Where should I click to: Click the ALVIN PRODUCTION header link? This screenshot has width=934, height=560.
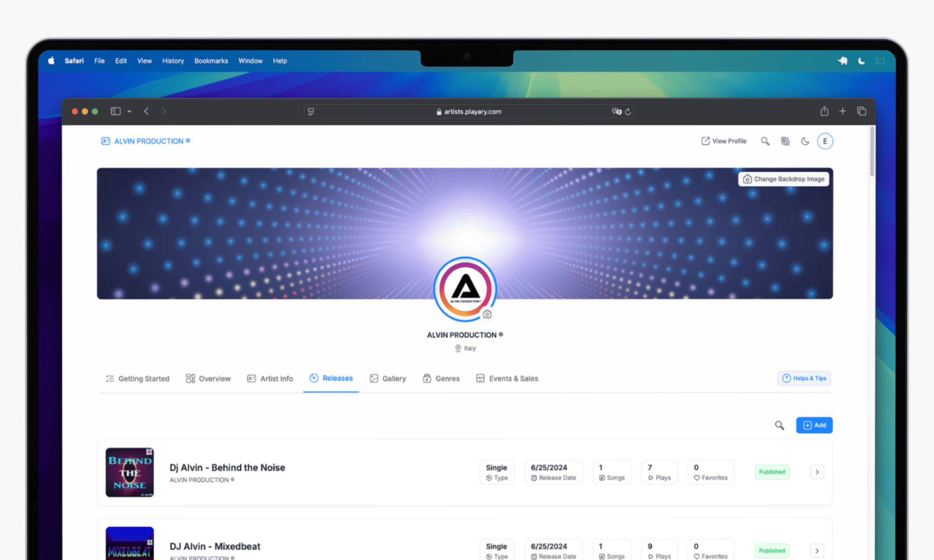pyautogui.click(x=146, y=141)
